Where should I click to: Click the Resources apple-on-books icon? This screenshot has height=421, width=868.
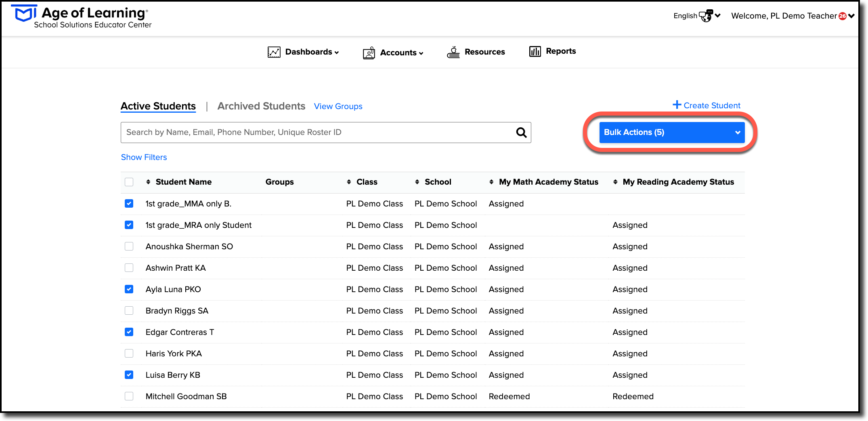point(453,52)
